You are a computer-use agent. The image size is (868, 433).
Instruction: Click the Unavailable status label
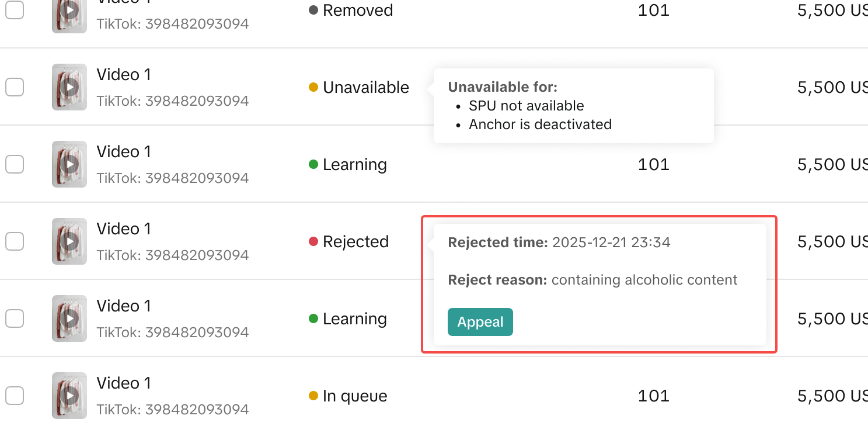click(365, 87)
